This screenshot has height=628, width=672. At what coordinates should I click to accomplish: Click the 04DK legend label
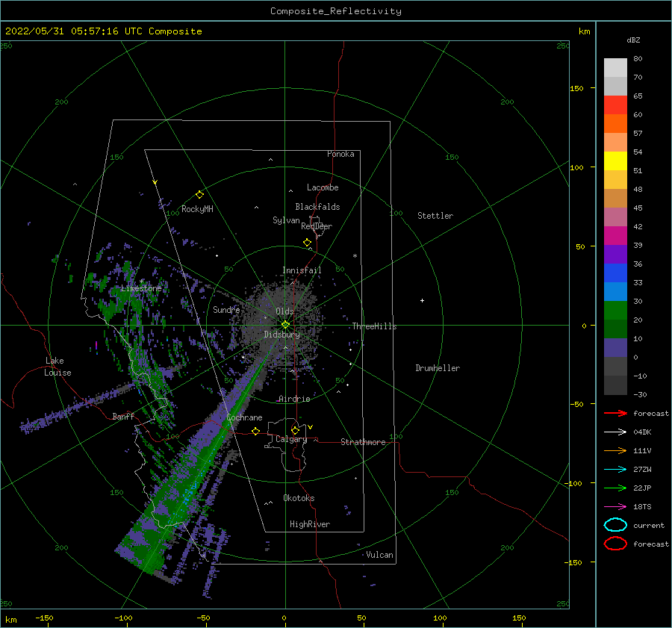tap(642, 432)
